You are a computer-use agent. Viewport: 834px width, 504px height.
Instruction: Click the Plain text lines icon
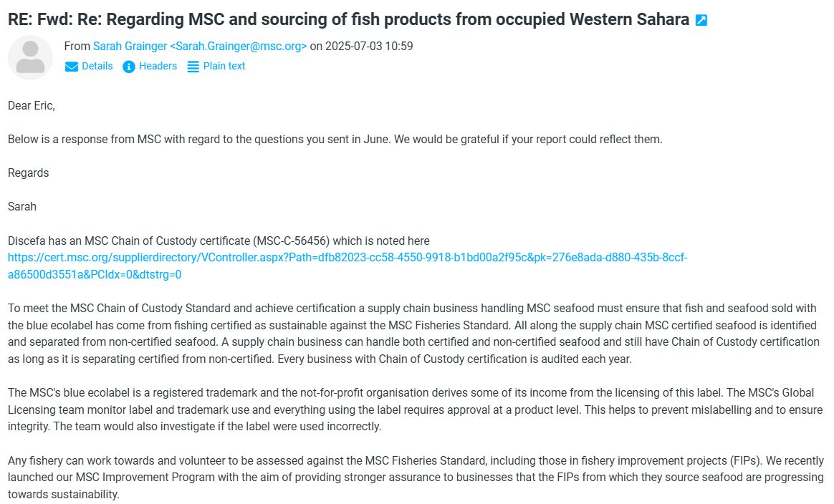tap(193, 67)
